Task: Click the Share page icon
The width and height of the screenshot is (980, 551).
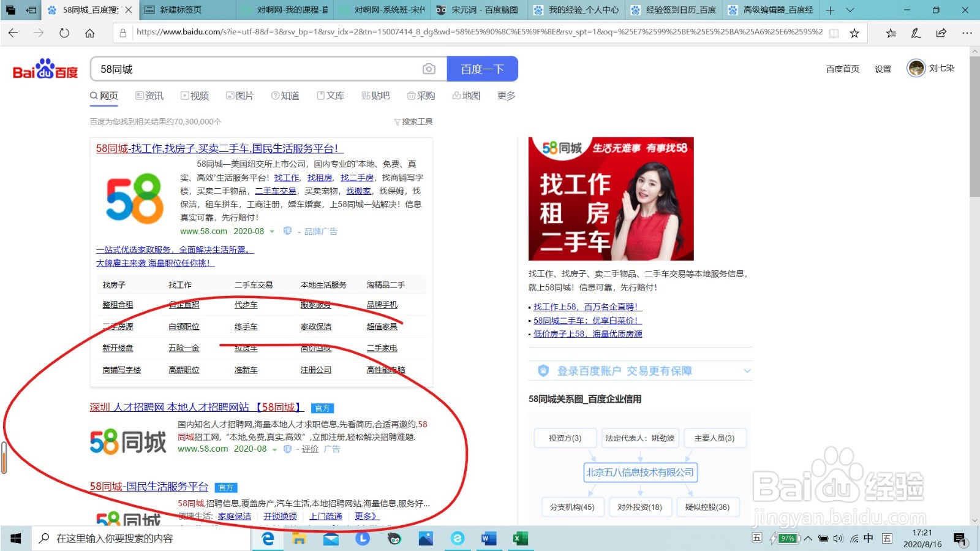Action: click(941, 33)
